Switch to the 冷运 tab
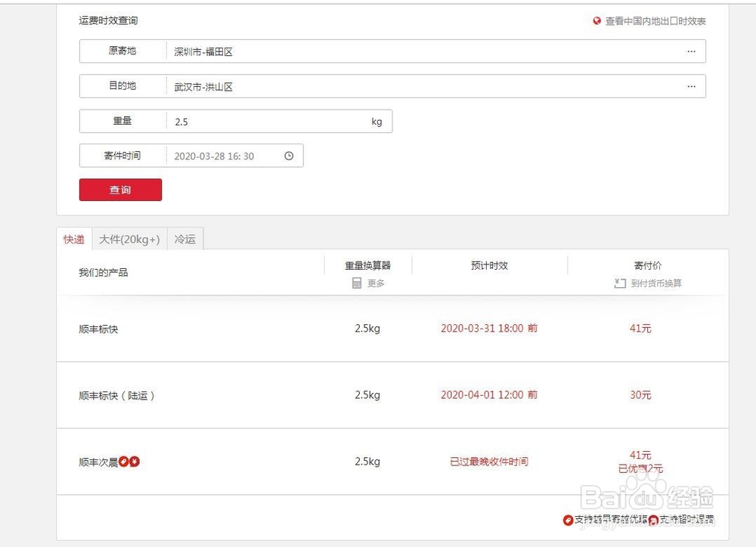Viewport: 756px width, 547px height. (x=185, y=239)
